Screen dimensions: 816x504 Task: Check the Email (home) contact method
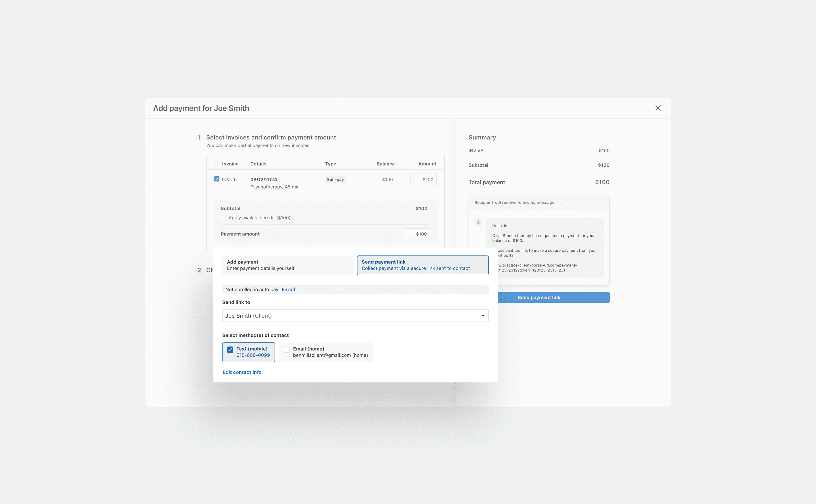pos(287,350)
